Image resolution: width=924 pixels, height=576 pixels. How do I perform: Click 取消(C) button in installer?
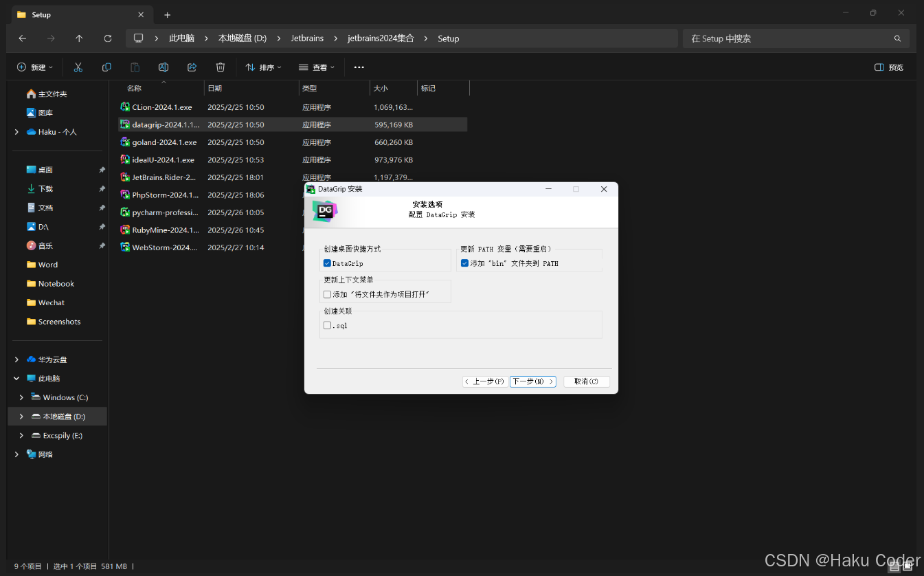click(x=587, y=381)
